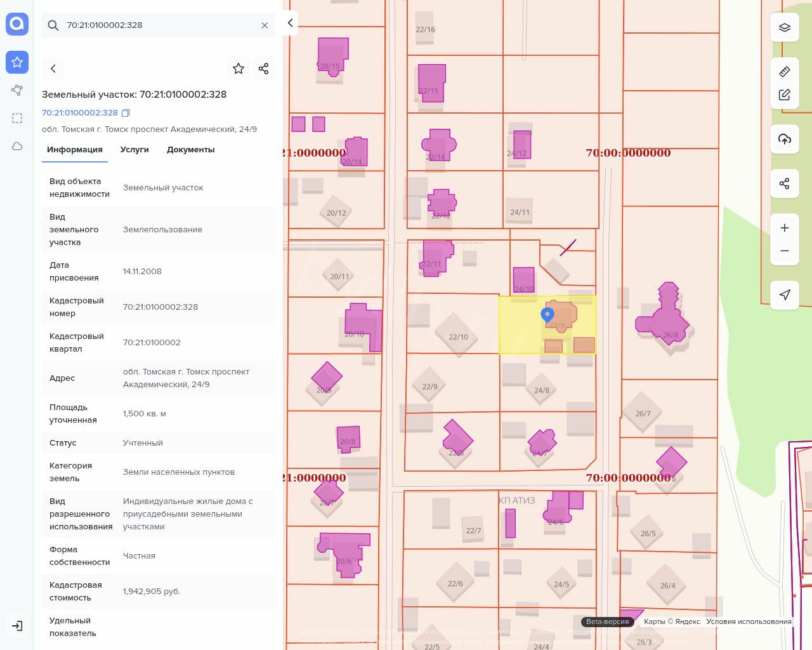Click parcel label 20/12 on the map
Image resolution: width=812 pixels, height=650 pixels.
point(336,213)
